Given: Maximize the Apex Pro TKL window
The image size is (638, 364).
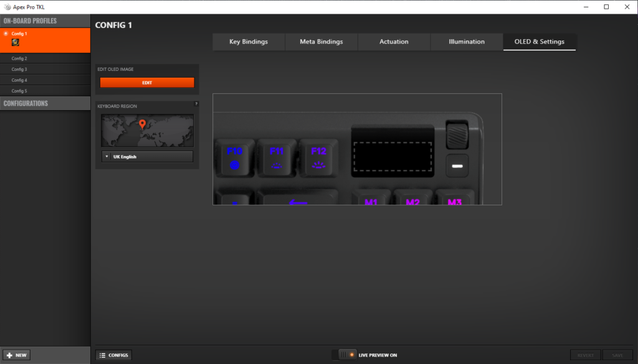Looking at the screenshot, I should (606, 7).
